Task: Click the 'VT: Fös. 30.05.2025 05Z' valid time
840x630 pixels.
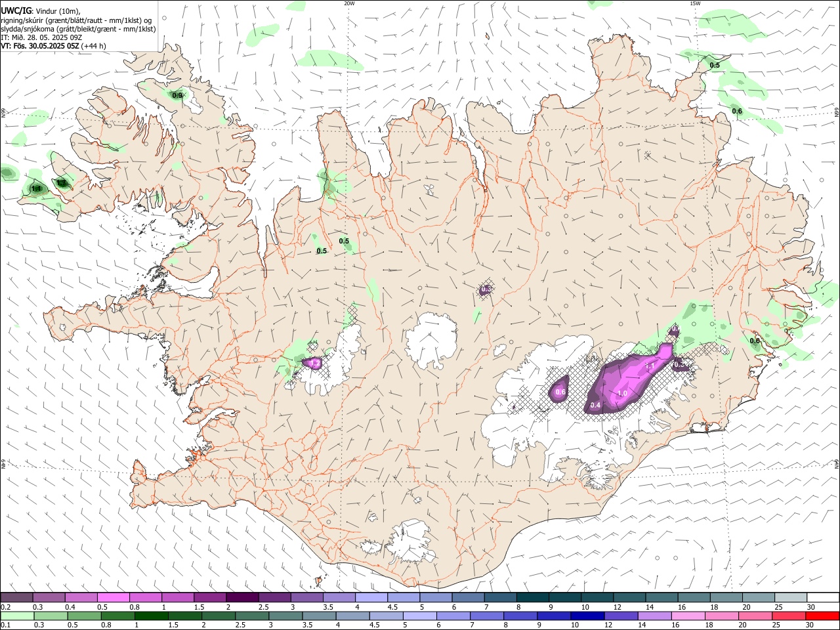Action: coord(40,46)
